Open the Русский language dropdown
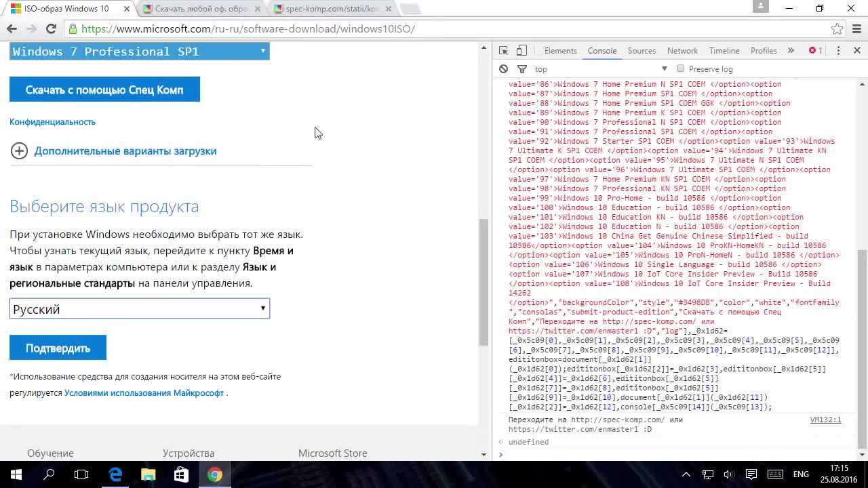 (139, 309)
